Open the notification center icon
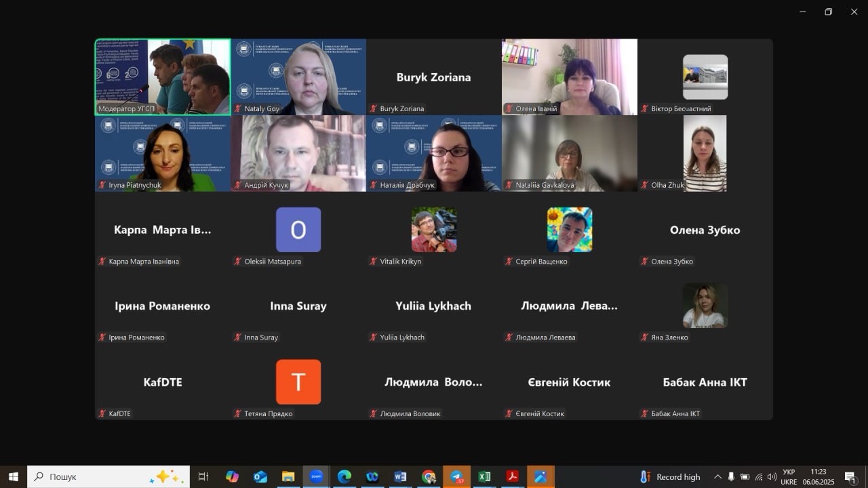This screenshot has height=488, width=868. (850, 476)
